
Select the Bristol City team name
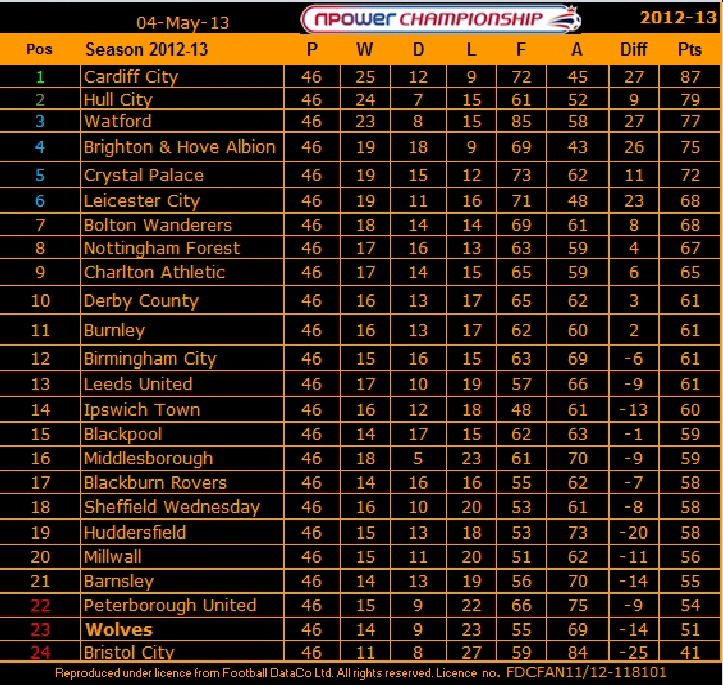pos(129,652)
